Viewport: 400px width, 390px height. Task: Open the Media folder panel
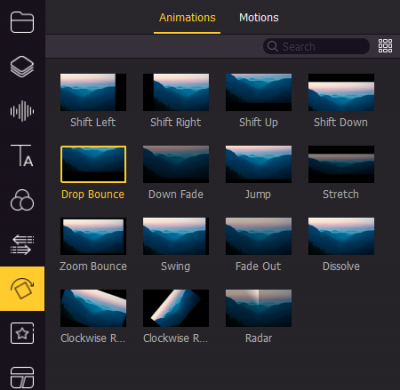22,22
